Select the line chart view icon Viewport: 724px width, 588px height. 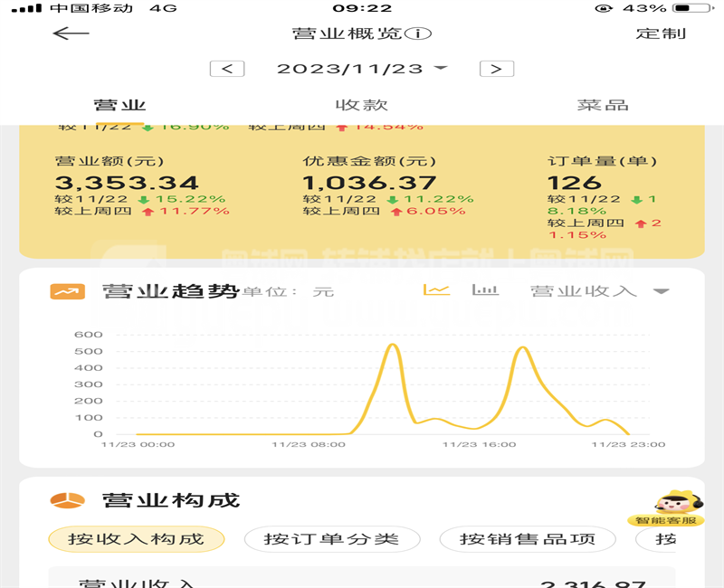437,290
